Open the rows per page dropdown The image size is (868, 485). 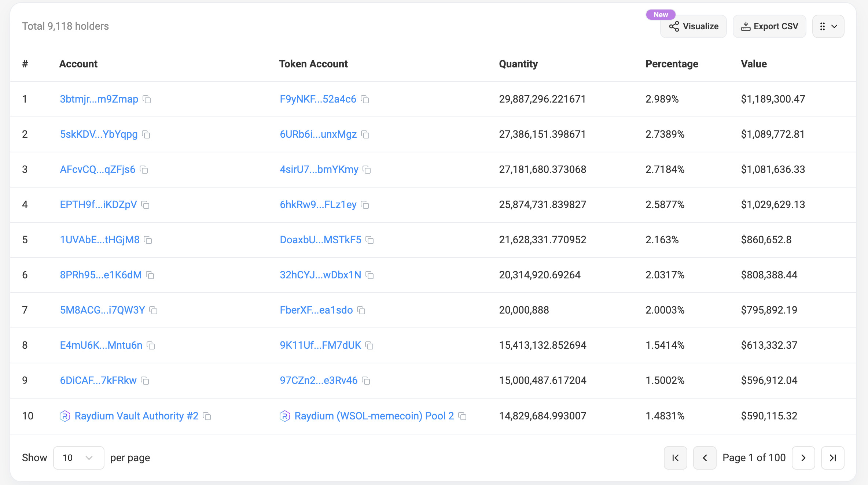pos(78,458)
